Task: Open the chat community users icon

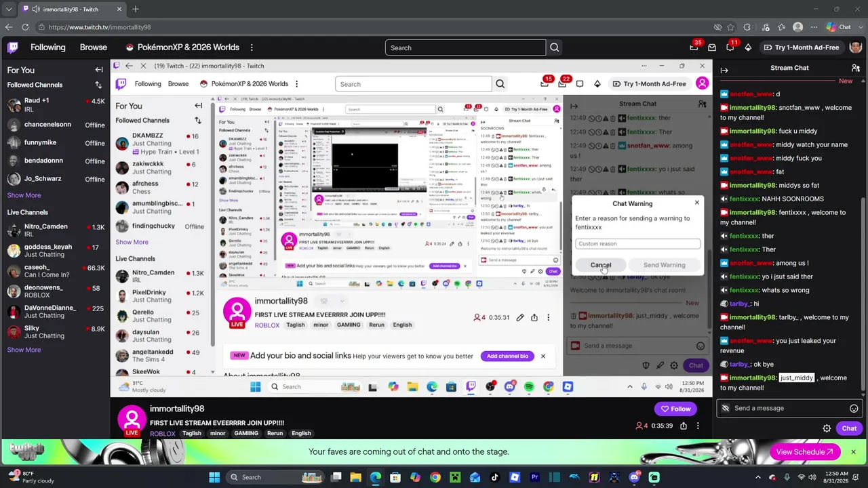Action: [x=856, y=68]
